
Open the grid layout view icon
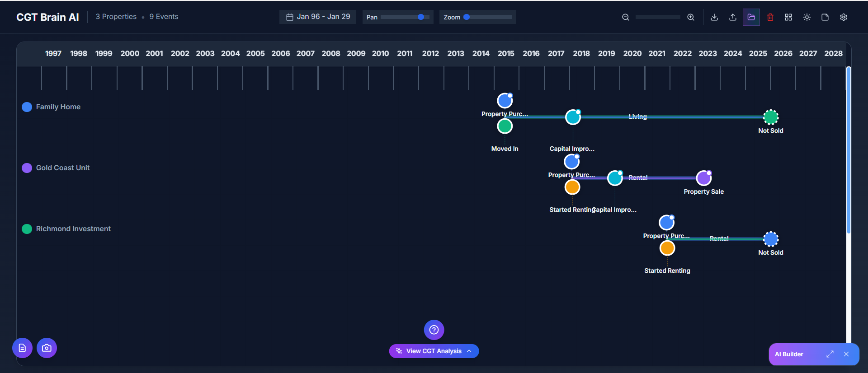click(x=788, y=17)
